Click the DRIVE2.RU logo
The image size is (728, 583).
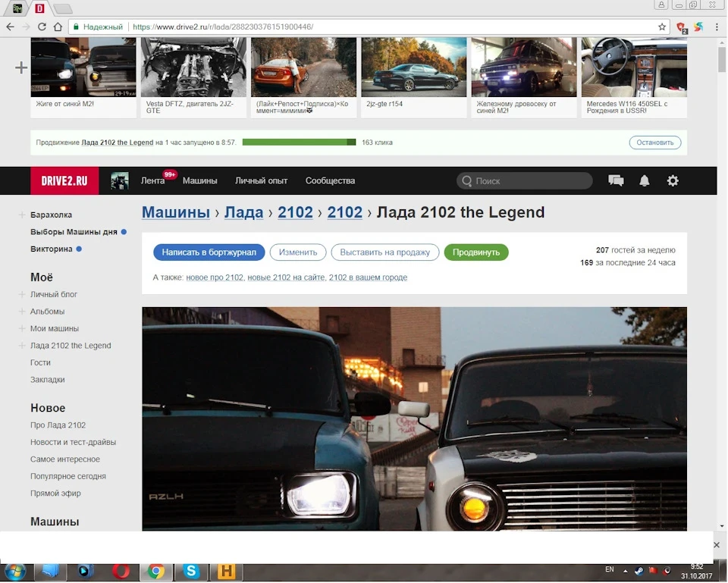click(x=64, y=180)
